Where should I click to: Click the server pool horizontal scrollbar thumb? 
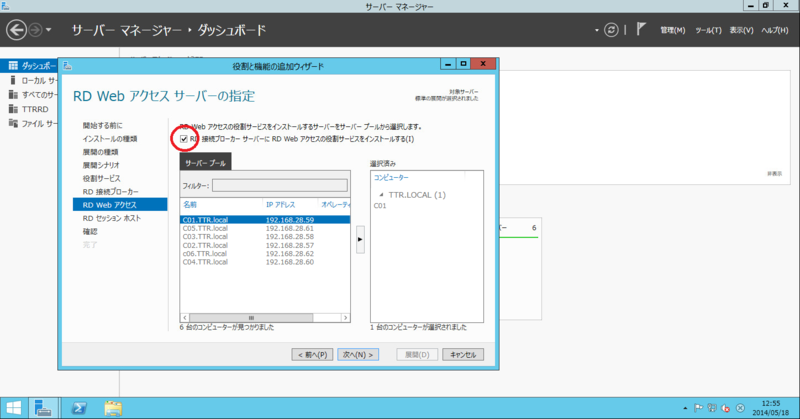tap(251, 317)
